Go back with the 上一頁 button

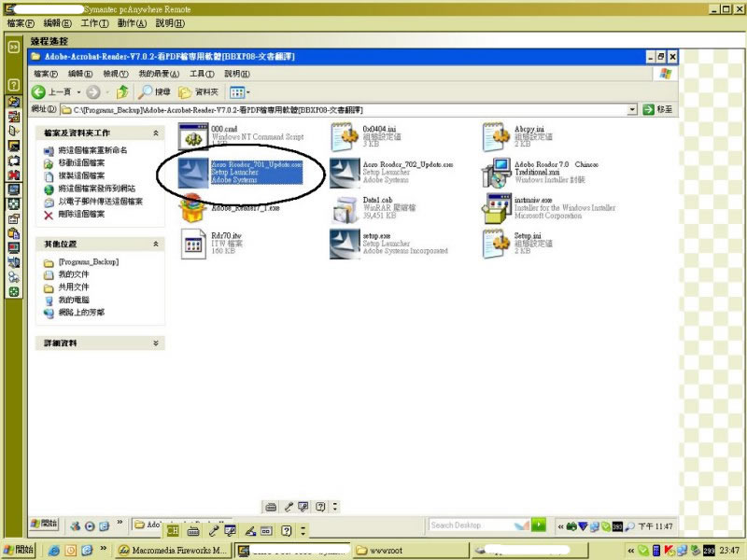pyautogui.click(x=51, y=91)
